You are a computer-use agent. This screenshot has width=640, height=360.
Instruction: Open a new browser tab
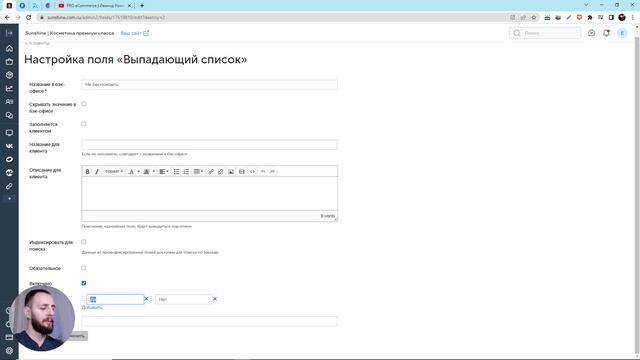(142, 6)
